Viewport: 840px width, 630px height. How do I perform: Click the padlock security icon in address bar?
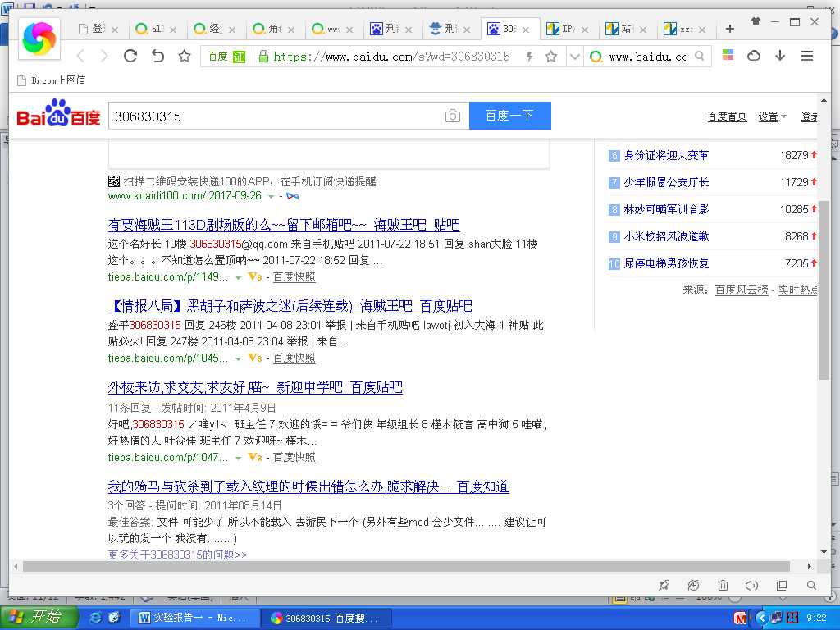(263, 57)
